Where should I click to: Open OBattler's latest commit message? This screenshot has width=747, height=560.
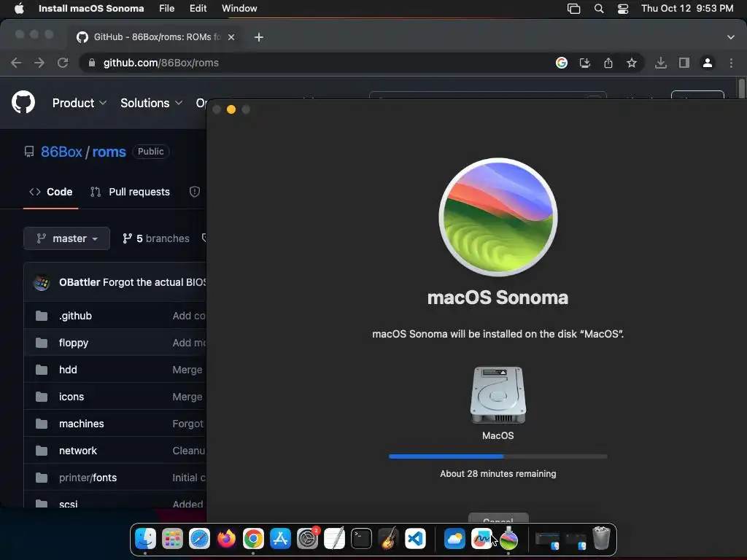click(x=155, y=282)
